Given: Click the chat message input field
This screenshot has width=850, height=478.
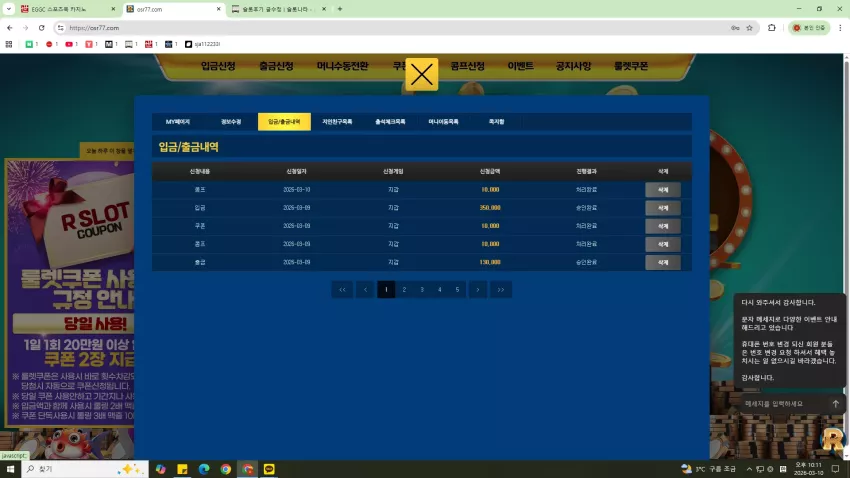Looking at the screenshot, I should (x=785, y=404).
